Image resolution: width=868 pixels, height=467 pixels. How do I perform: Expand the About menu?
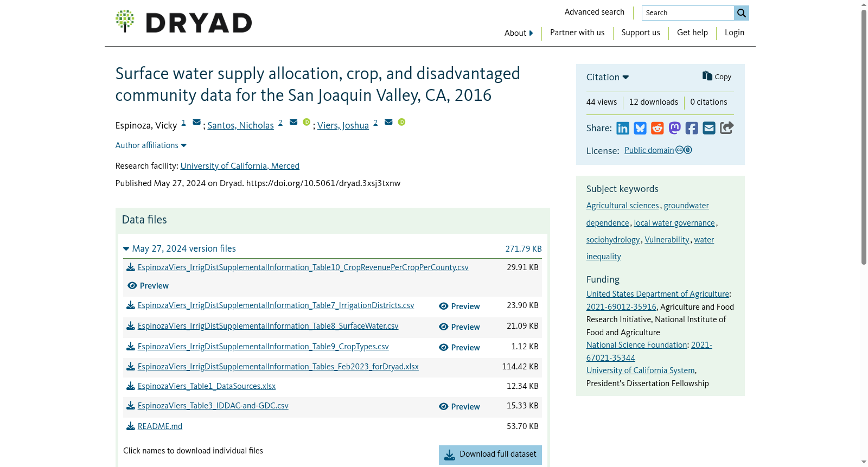coord(519,33)
